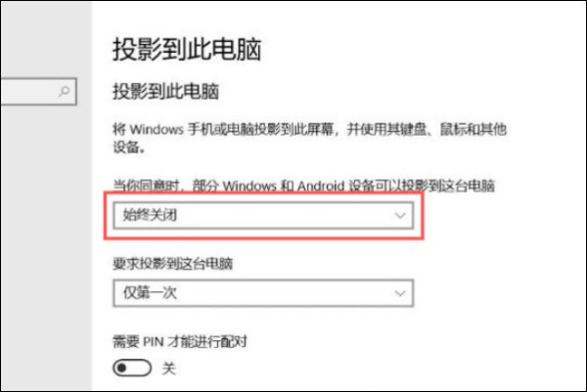Click the 仅第一次 text inside the combo box
Image resolution: width=587 pixels, height=392 pixels.
[150, 293]
